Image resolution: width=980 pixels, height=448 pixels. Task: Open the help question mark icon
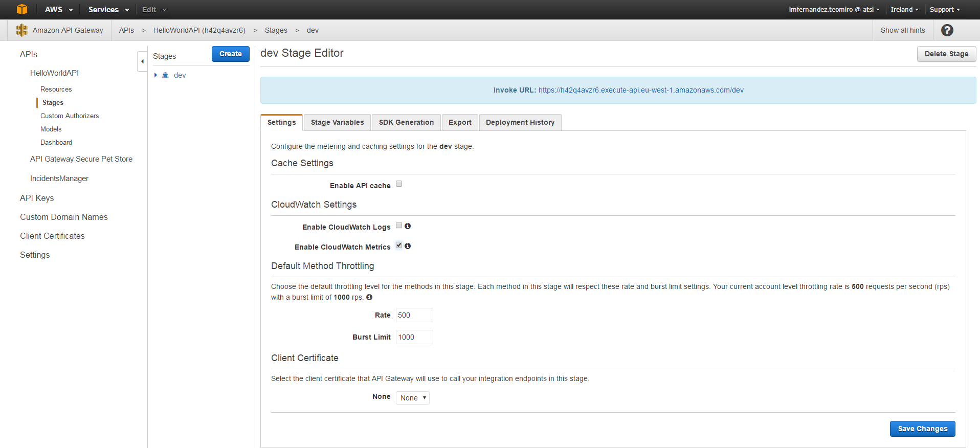[947, 30]
